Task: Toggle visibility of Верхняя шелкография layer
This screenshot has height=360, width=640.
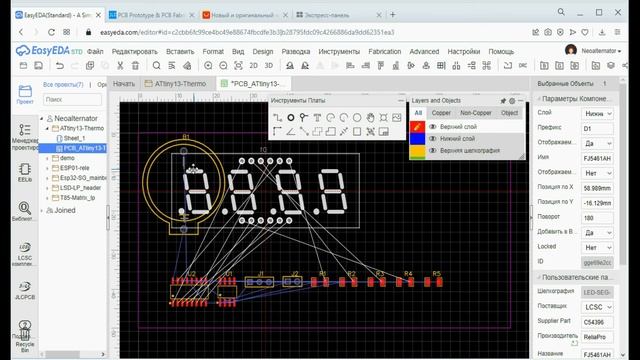Action: tap(433, 151)
